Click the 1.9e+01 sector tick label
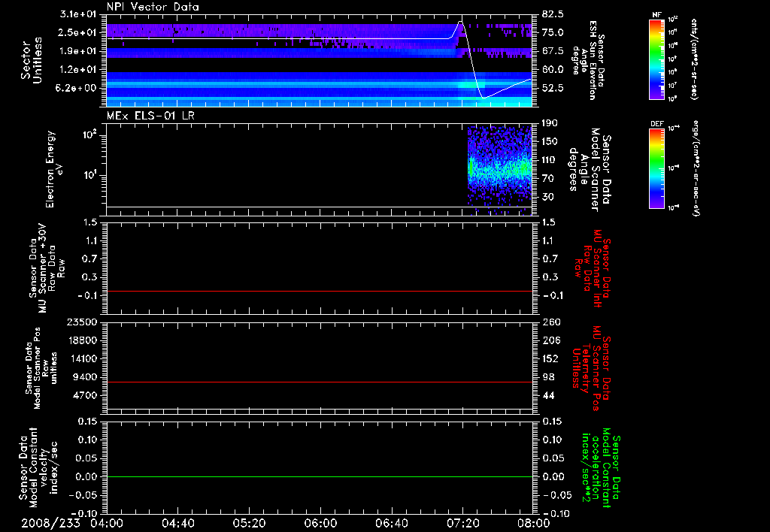770x532 pixels. tap(77, 51)
